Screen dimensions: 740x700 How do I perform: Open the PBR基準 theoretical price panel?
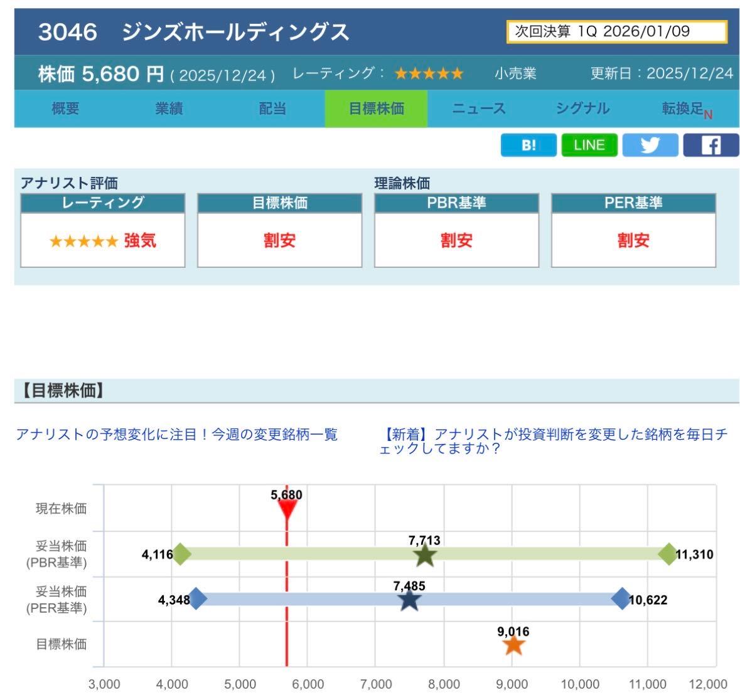coord(458,230)
